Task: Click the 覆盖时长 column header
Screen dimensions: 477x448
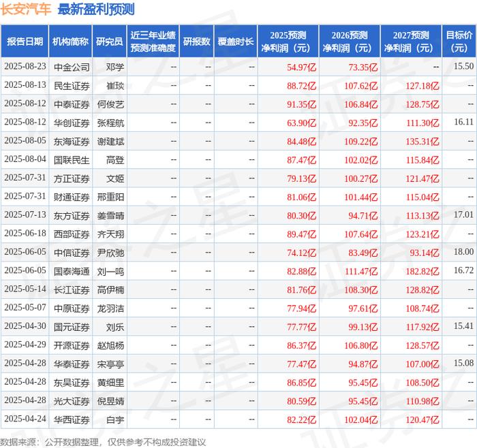Action: pos(236,42)
